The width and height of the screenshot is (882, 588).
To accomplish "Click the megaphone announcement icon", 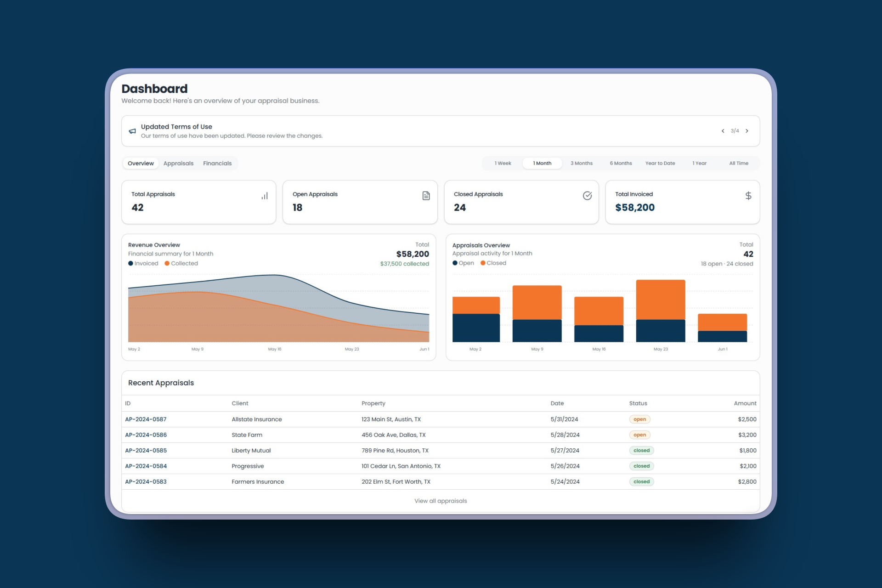I will coord(132,131).
